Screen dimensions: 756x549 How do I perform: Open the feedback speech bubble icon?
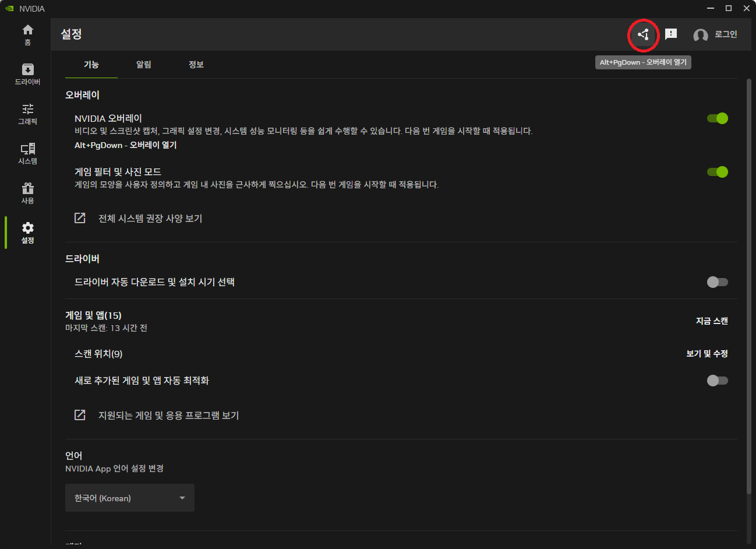tap(671, 34)
